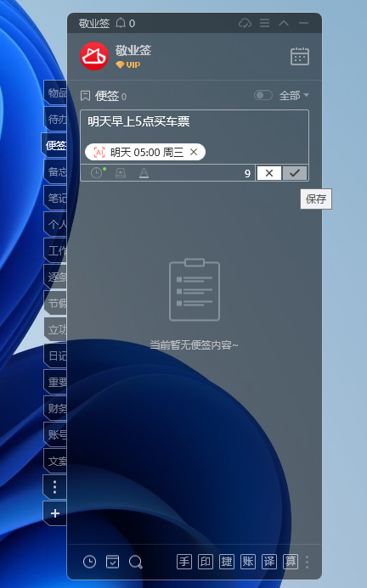Switch to the 待办 category tab

[55, 120]
